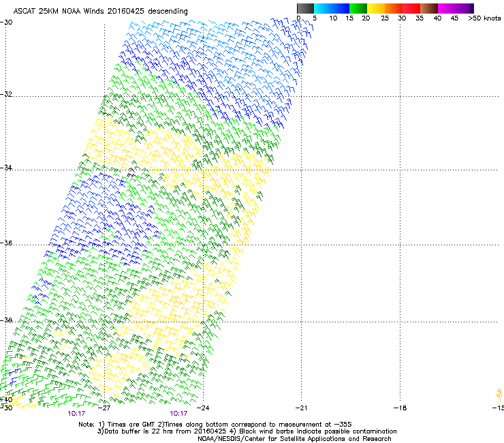Click the -32 latitude axis label
The height and width of the screenshot is (443, 504).
point(6,94)
